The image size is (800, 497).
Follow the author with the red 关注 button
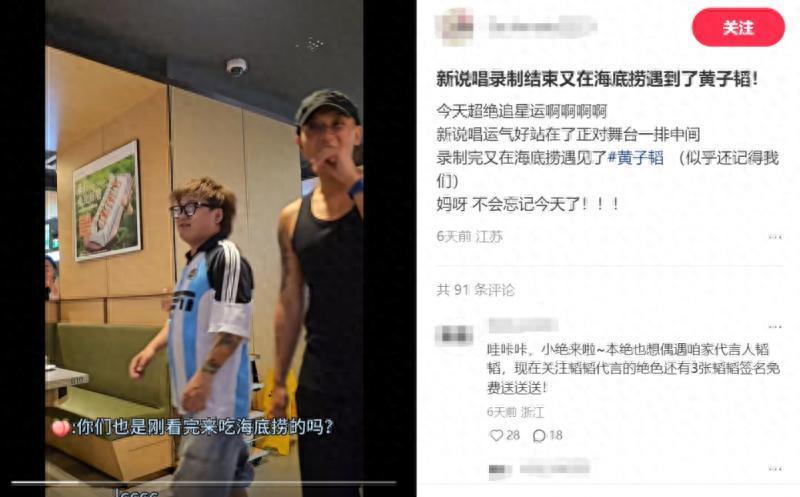click(738, 28)
